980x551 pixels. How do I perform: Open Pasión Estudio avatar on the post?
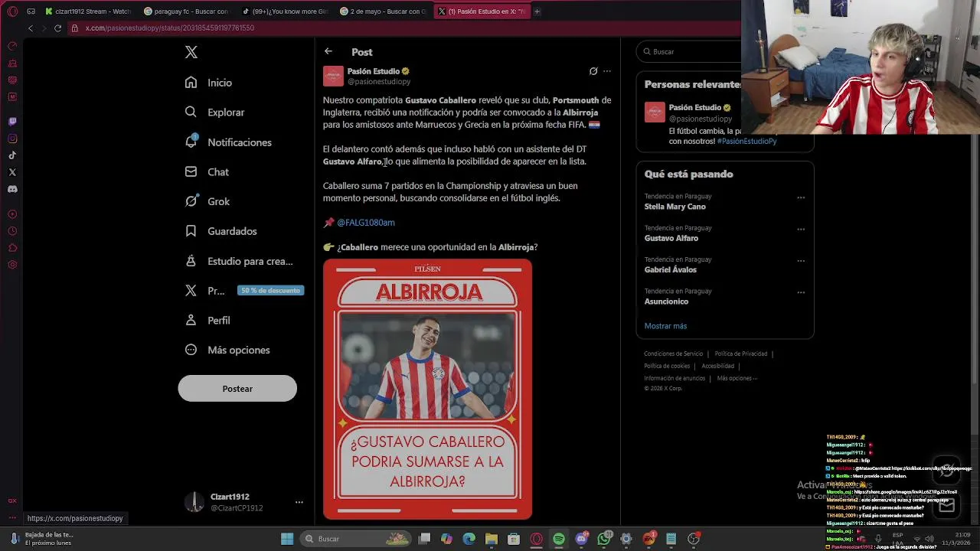coord(333,76)
